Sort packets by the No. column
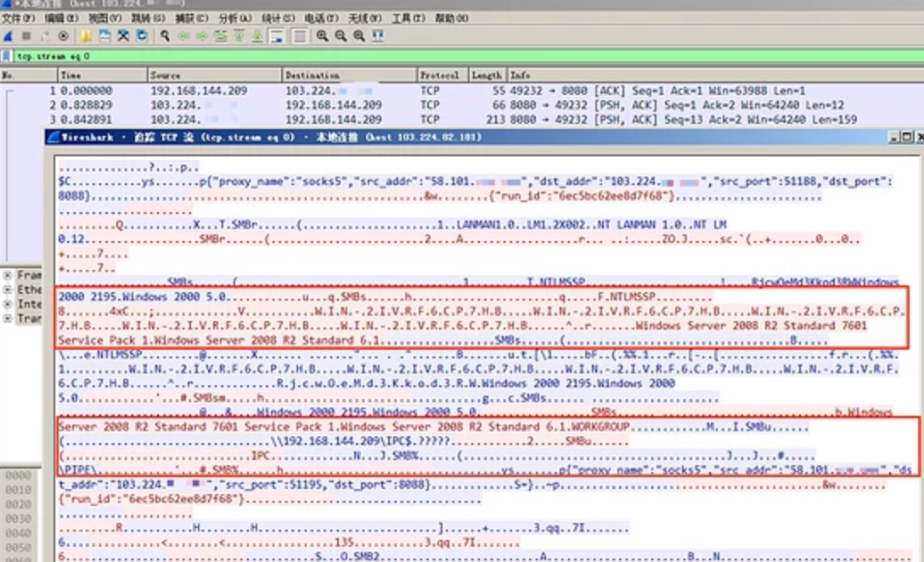The image size is (924, 562). click(x=28, y=76)
